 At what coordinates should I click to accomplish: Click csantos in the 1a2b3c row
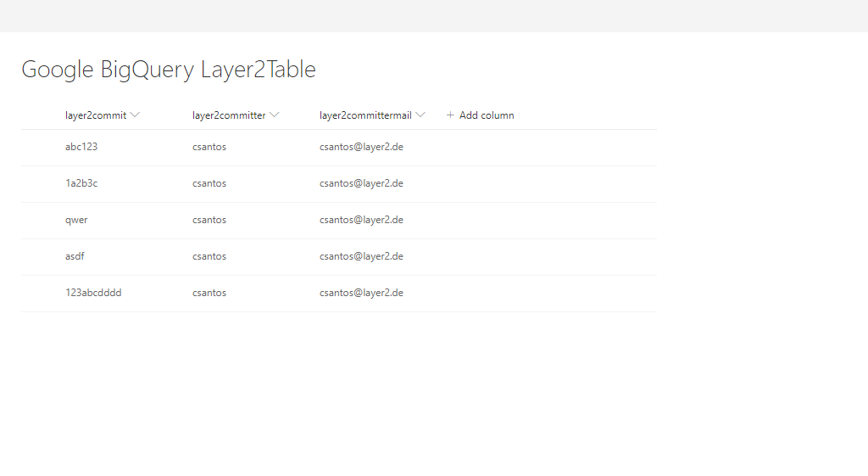(x=209, y=183)
